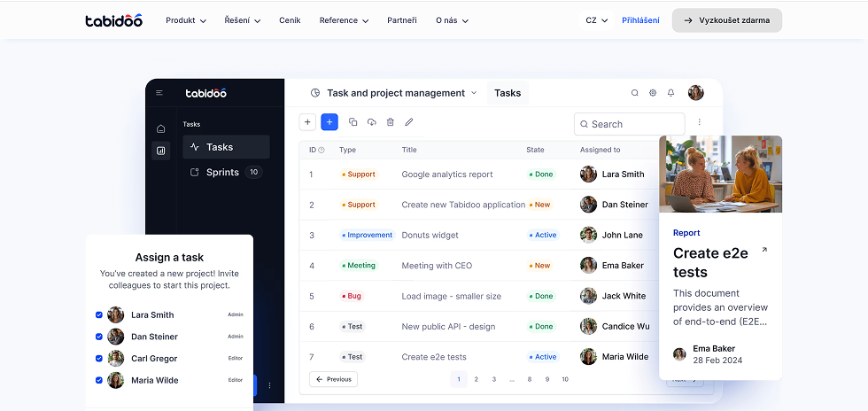868x411 pixels.
Task: Expand the Produkt dropdown menu
Action: (x=185, y=20)
